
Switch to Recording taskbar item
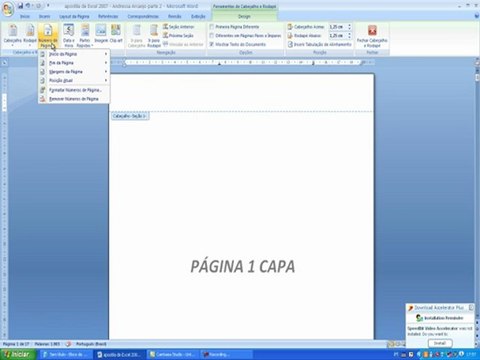tap(226, 354)
